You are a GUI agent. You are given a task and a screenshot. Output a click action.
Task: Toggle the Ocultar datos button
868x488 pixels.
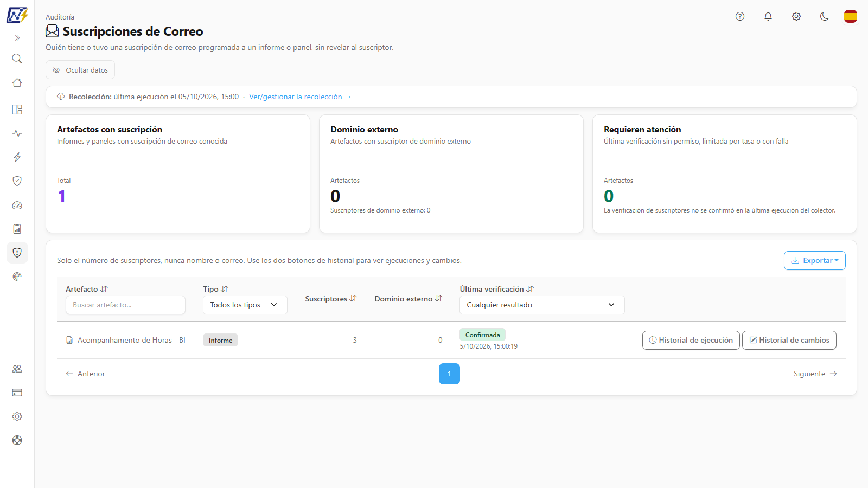pyautogui.click(x=80, y=70)
